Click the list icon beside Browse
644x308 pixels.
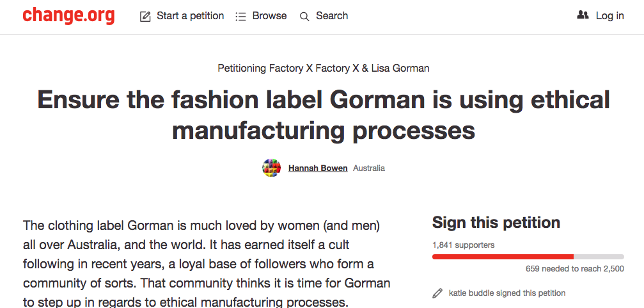coord(240,16)
